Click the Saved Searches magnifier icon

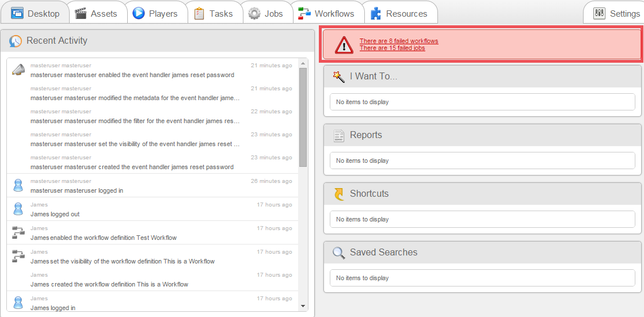pos(339,253)
